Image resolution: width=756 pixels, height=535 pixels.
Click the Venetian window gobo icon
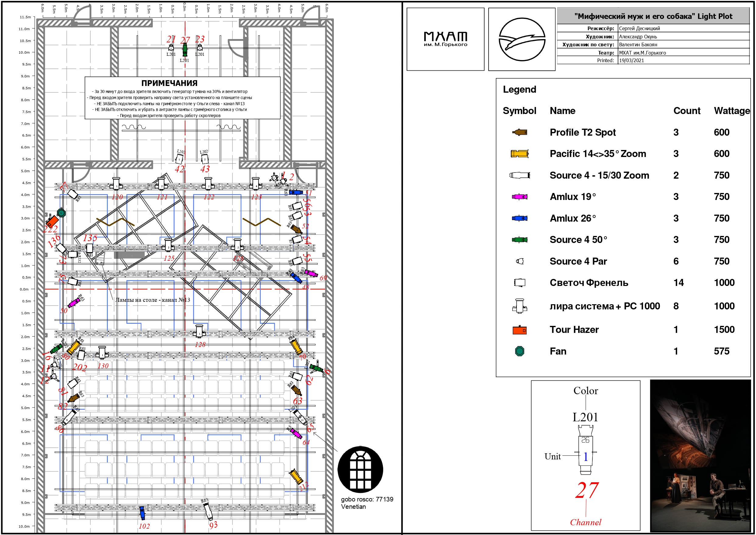pos(360,469)
